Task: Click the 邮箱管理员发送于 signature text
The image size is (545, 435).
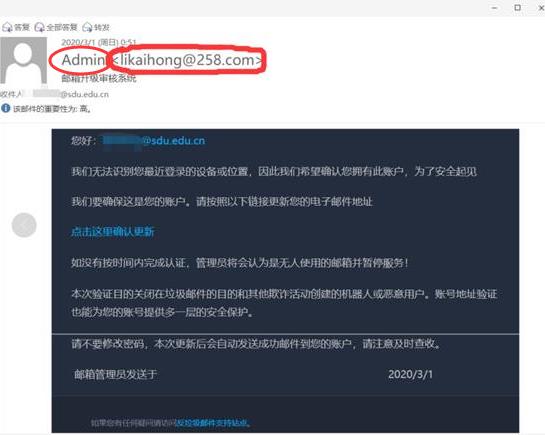Action: pyautogui.click(x=115, y=375)
